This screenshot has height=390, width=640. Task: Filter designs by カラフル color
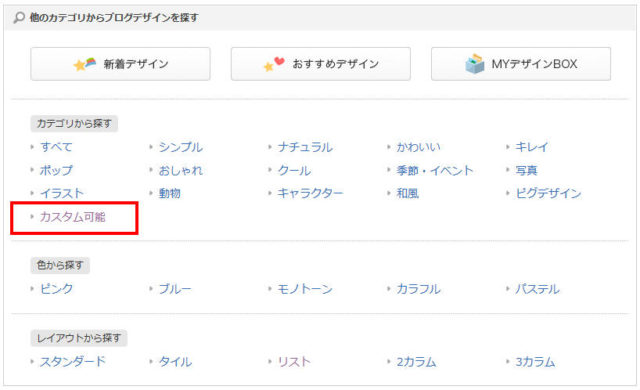[x=418, y=289]
